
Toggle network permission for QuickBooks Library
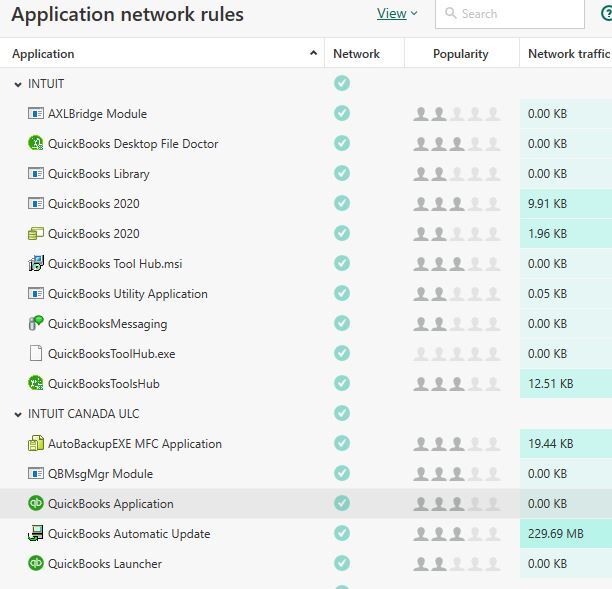(342, 174)
